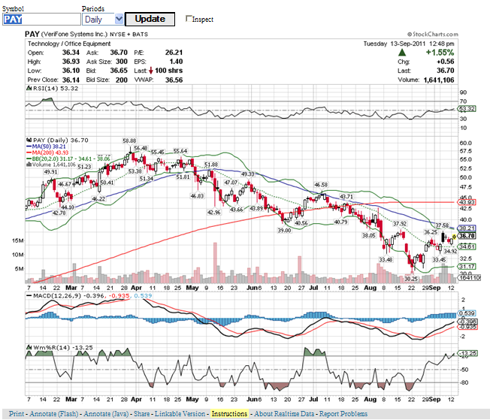
Task: Enable the Inspect checkbox
Action: tap(189, 19)
